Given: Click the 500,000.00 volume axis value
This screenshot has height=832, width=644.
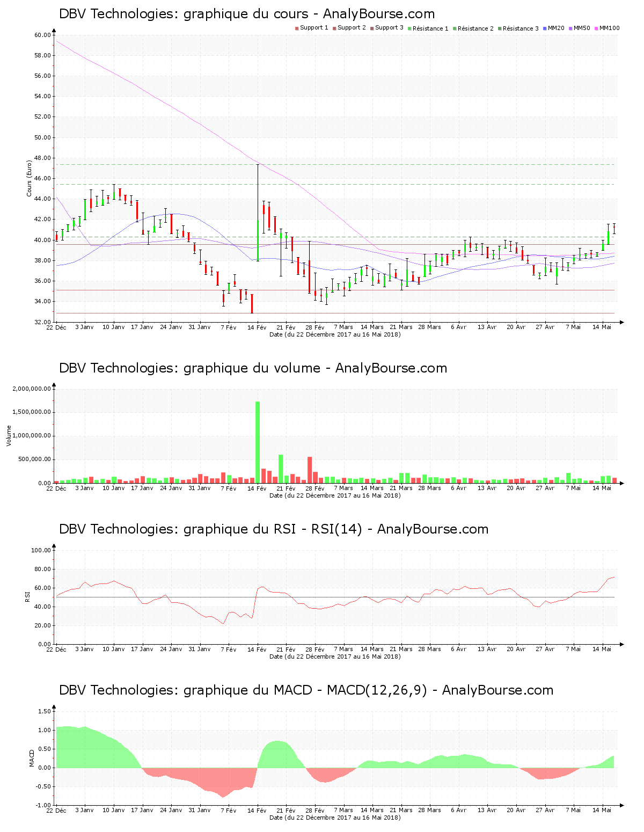Looking at the screenshot, I should [x=34, y=459].
